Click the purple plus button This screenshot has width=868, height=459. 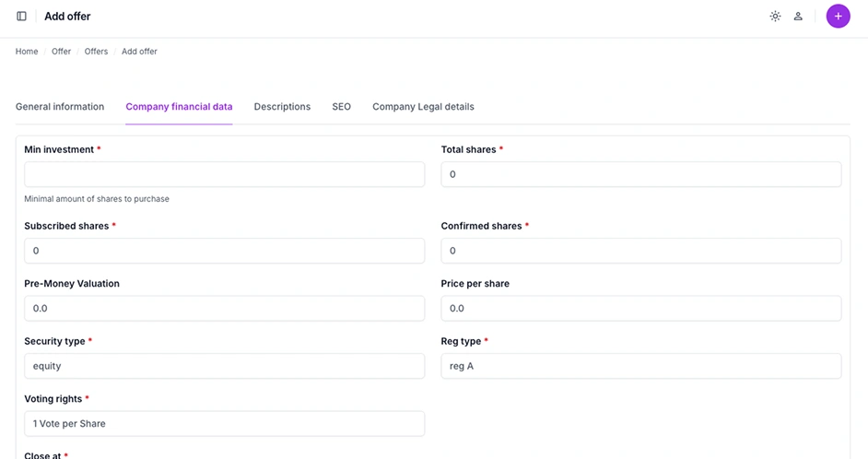click(838, 17)
